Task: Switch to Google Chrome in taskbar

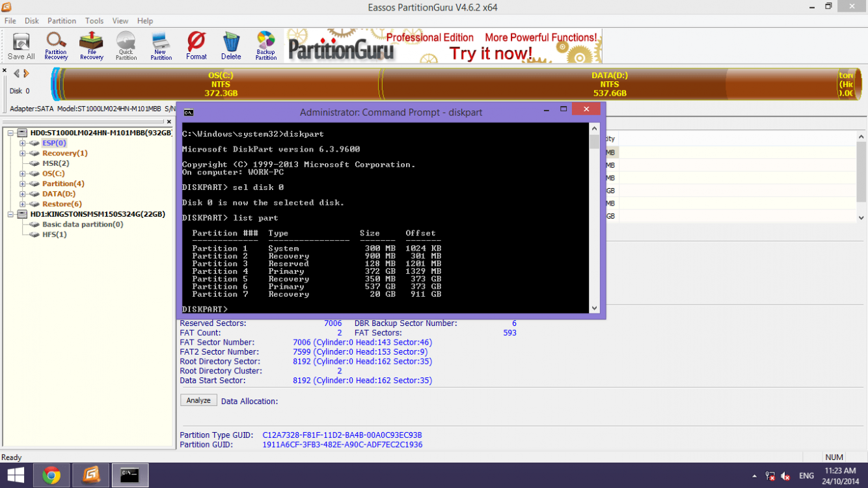Action: coord(51,476)
